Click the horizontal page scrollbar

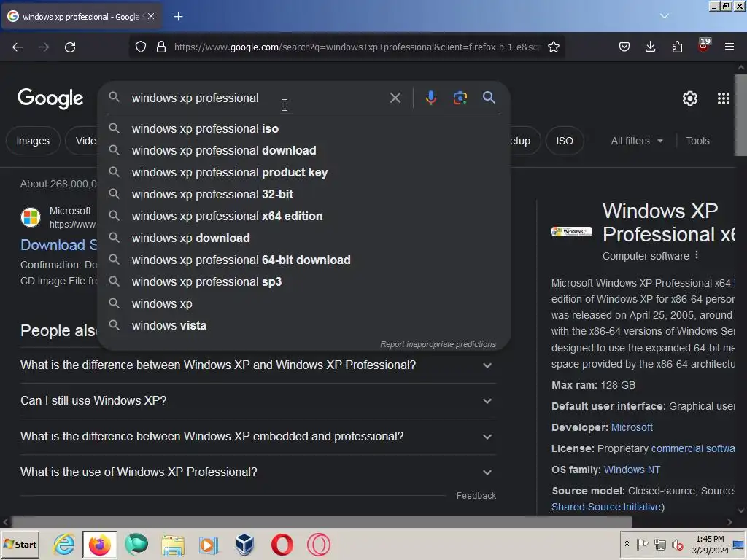322,522
